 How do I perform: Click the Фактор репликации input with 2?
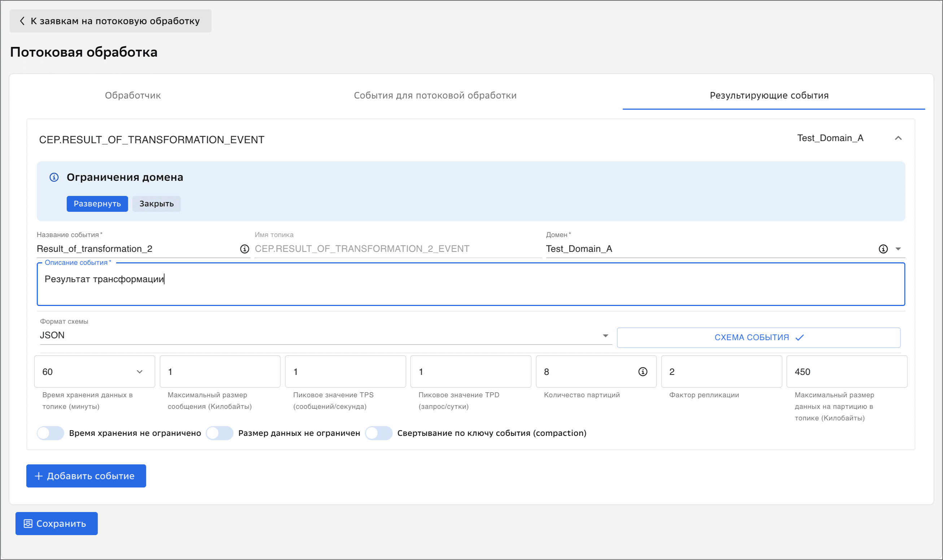(x=721, y=372)
